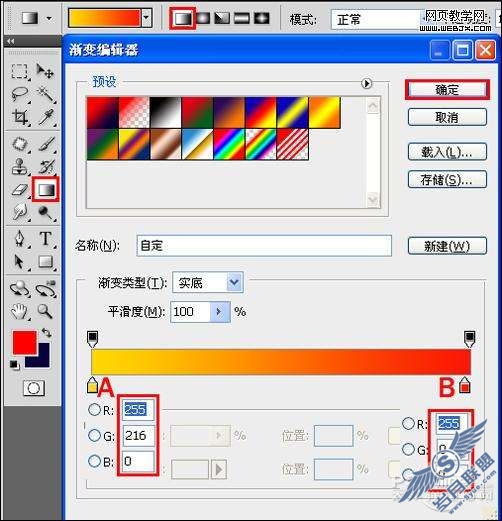Choose Linear Gradient style in options bar
This screenshot has width=502, height=521.
click(183, 19)
